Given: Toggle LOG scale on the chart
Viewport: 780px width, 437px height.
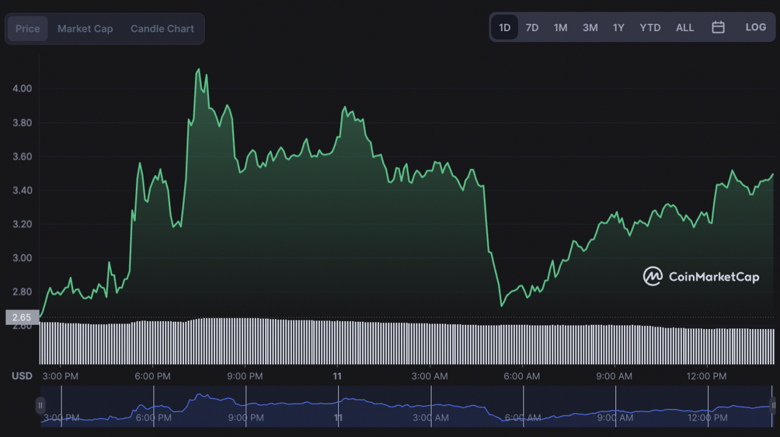Looking at the screenshot, I should (x=756, y=27).
